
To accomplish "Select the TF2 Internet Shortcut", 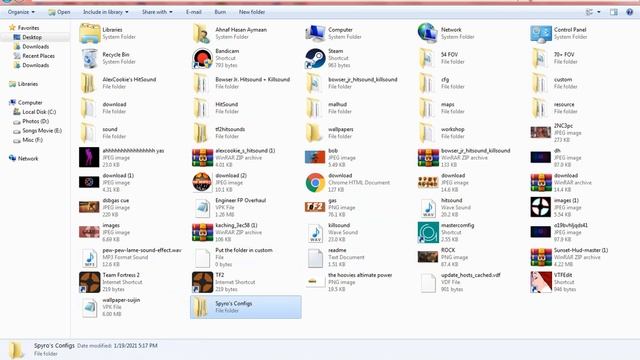I will pyautogui.click(x=224, y=282).
